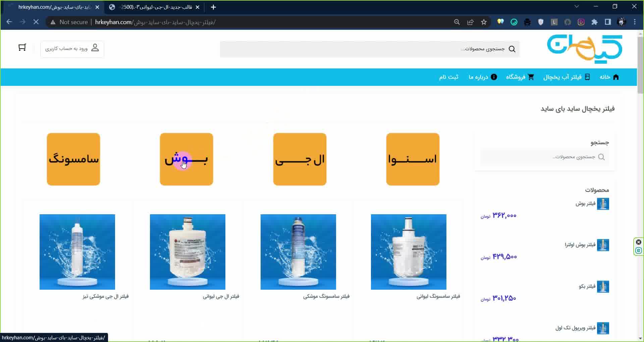
Task: Click the shield extension icon
Action: 541,22
